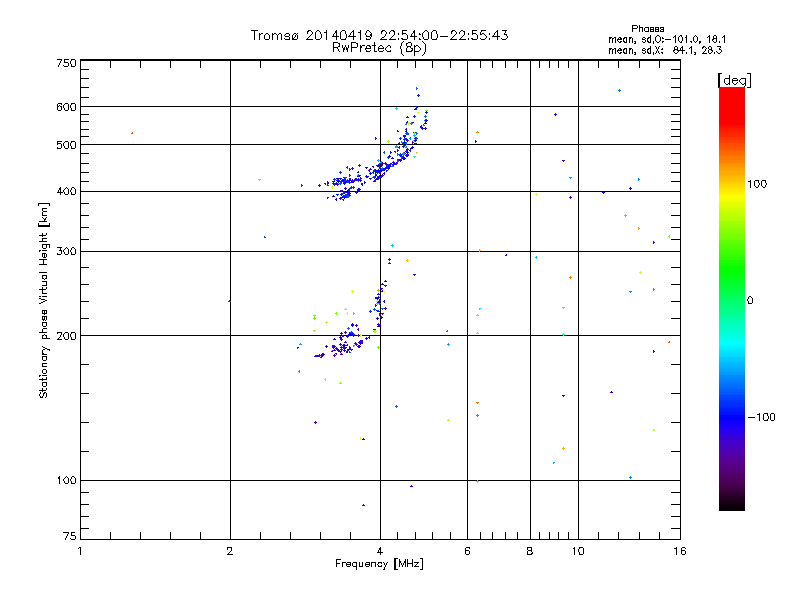Click the x-axis tick label '2'

pos(230,551)
